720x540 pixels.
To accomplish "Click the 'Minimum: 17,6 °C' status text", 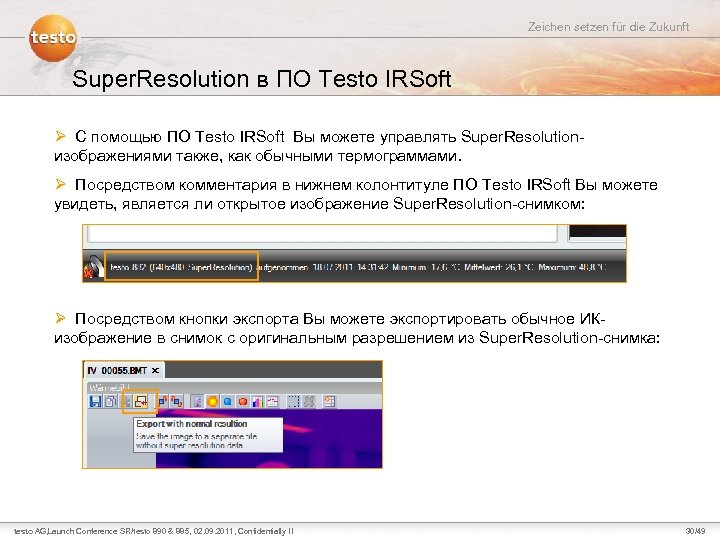I will (x=426, y=267).
